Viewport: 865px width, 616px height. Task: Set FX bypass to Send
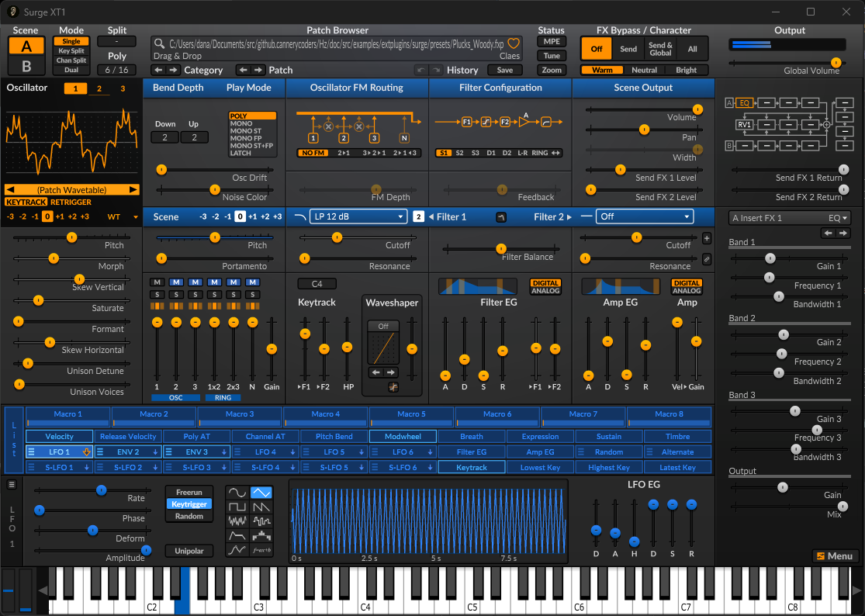[x=628, y=49]
